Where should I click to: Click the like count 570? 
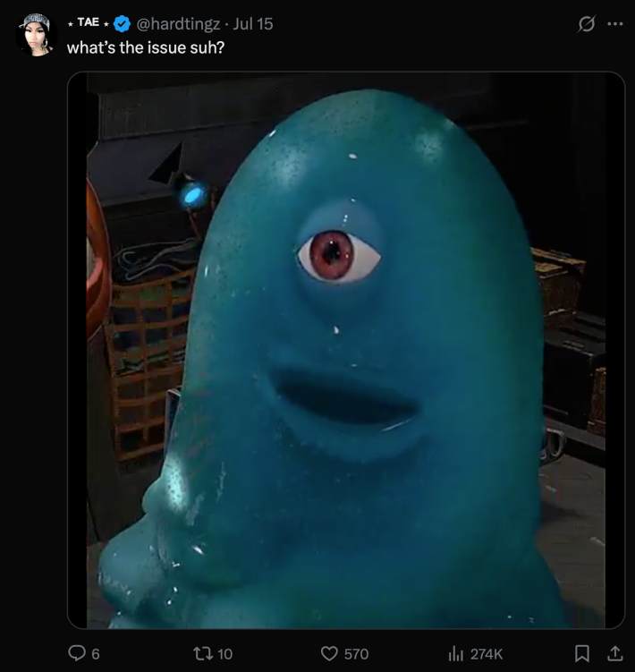coord(356,654)
